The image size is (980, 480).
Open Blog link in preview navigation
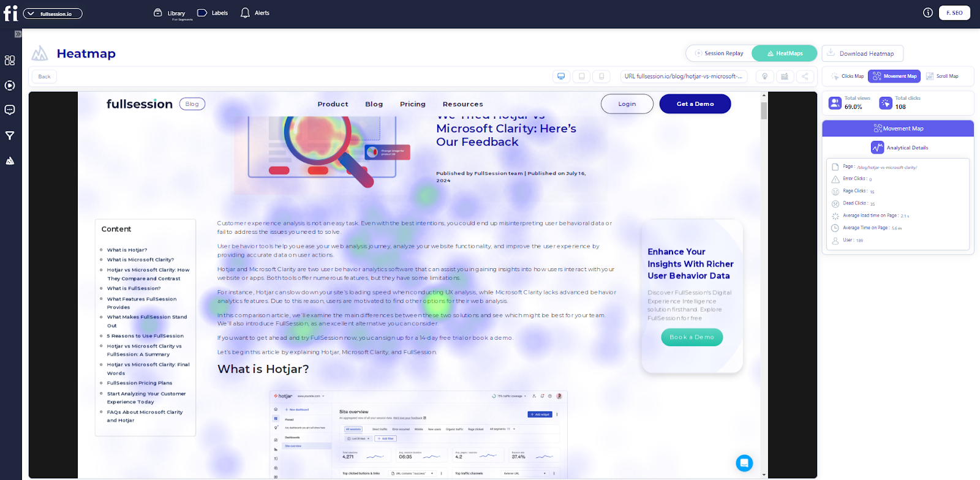(374, 104)
